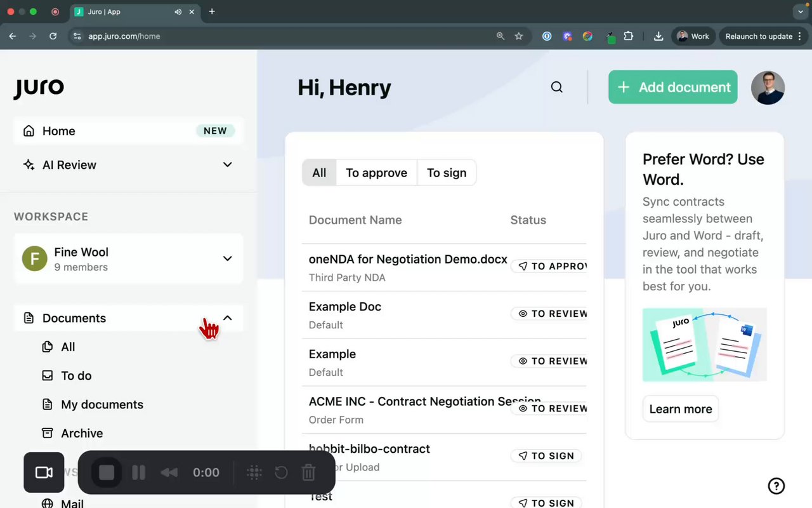Click the Document Name column header
The image size is (812, 508).
pos(355,220)
